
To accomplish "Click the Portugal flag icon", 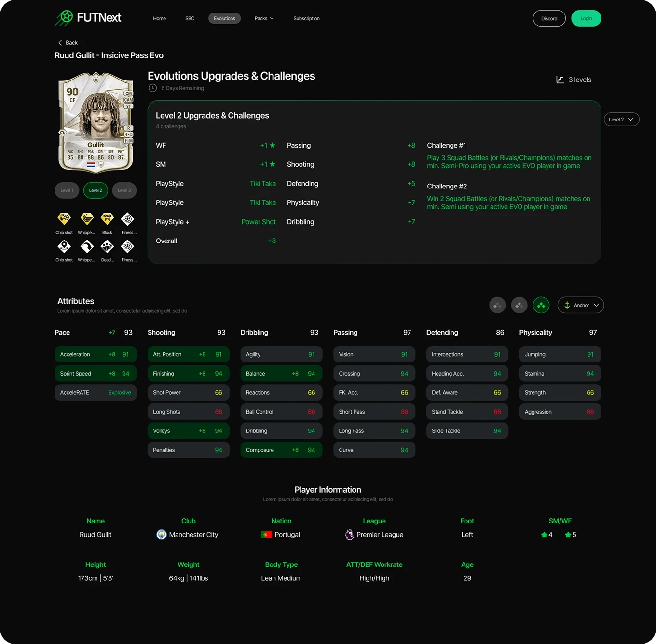I will click(x=266, y=535).
